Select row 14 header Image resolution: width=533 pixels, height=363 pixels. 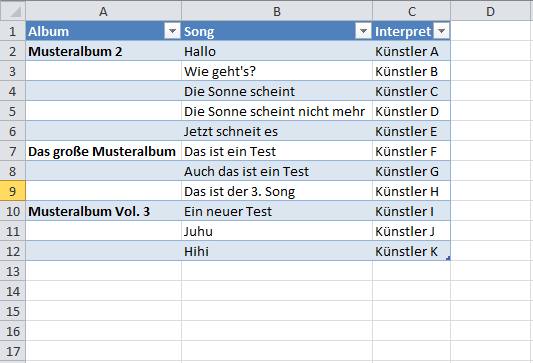tap(13, 291)
